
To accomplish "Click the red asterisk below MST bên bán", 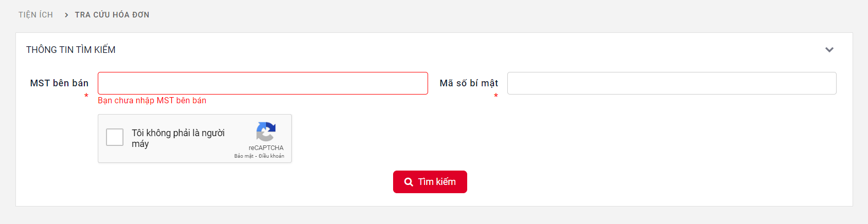I will click(86, 96).
